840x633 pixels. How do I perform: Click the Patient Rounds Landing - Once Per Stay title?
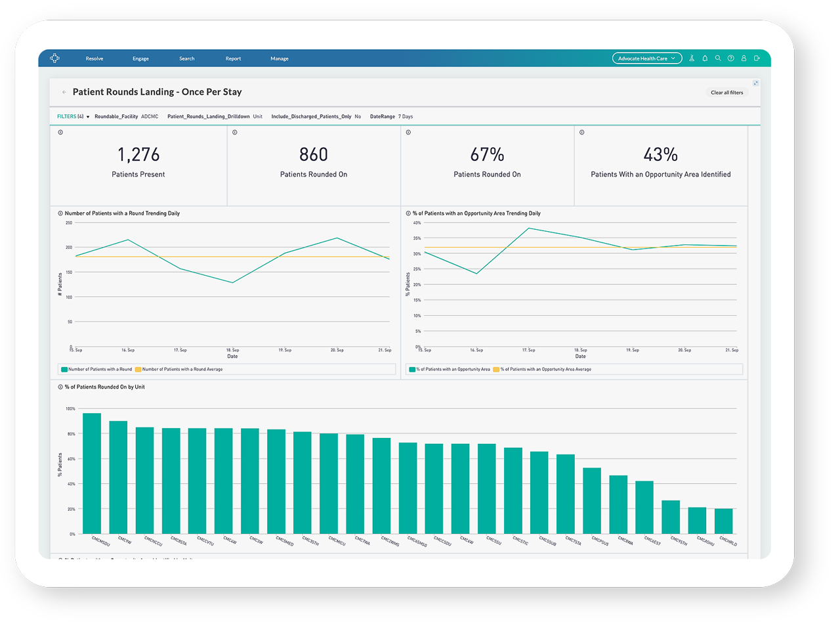(157, 92)
